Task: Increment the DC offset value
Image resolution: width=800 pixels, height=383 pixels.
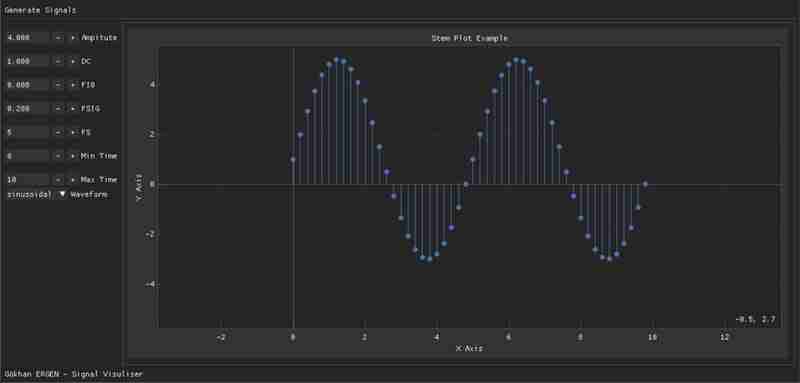Action: click(73, 61)
